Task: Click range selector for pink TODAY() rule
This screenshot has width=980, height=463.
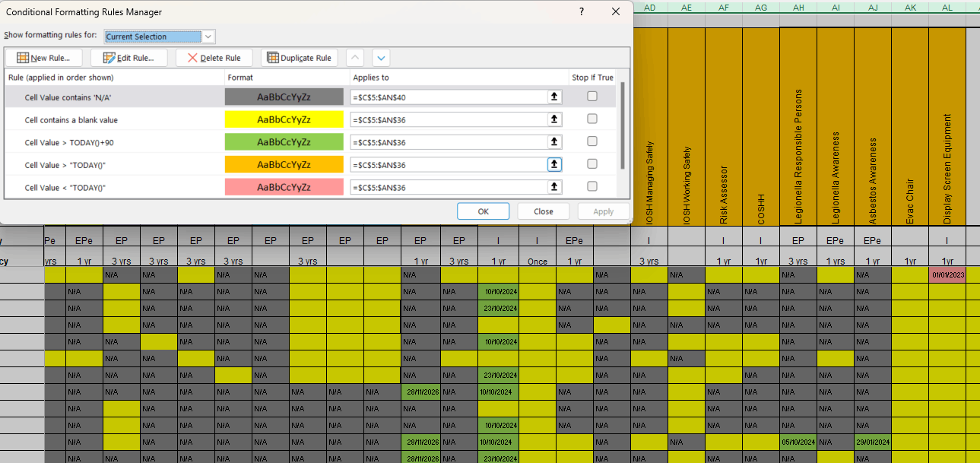Action: [554, 187]
